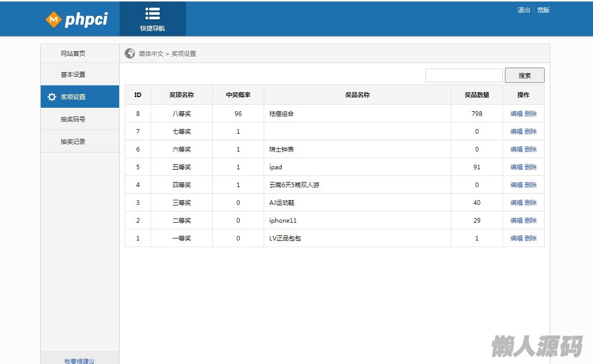Open the 我要提建议 feedback link
The height and width of the screenshot is (364, 593).
pyautogui.click(x=79, y=360)
